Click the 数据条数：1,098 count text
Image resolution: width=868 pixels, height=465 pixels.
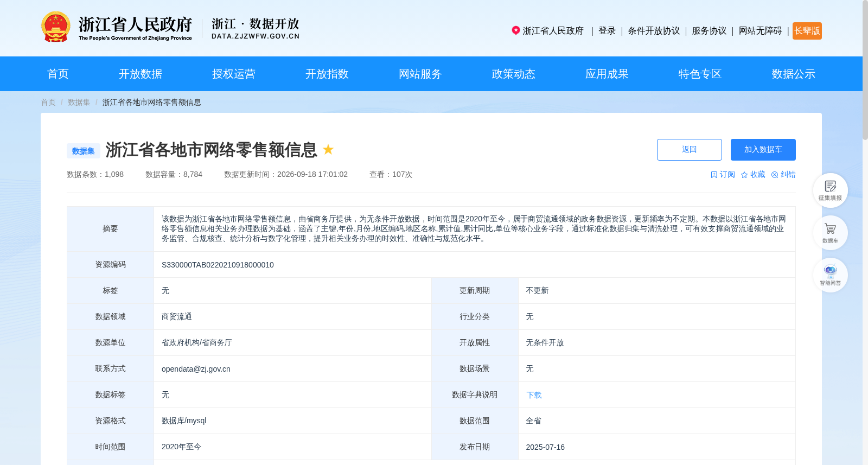[95, 175]
